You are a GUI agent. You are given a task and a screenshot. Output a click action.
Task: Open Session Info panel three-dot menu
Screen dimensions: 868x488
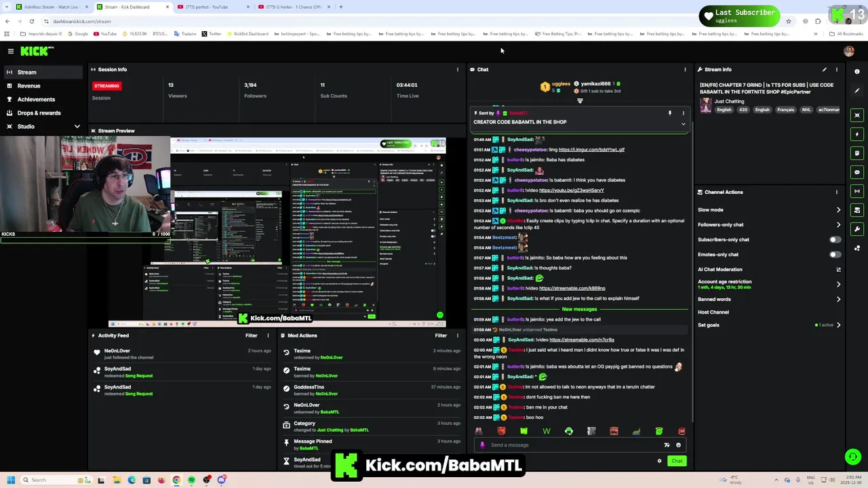pyautogui.click(x=458, y=69)
